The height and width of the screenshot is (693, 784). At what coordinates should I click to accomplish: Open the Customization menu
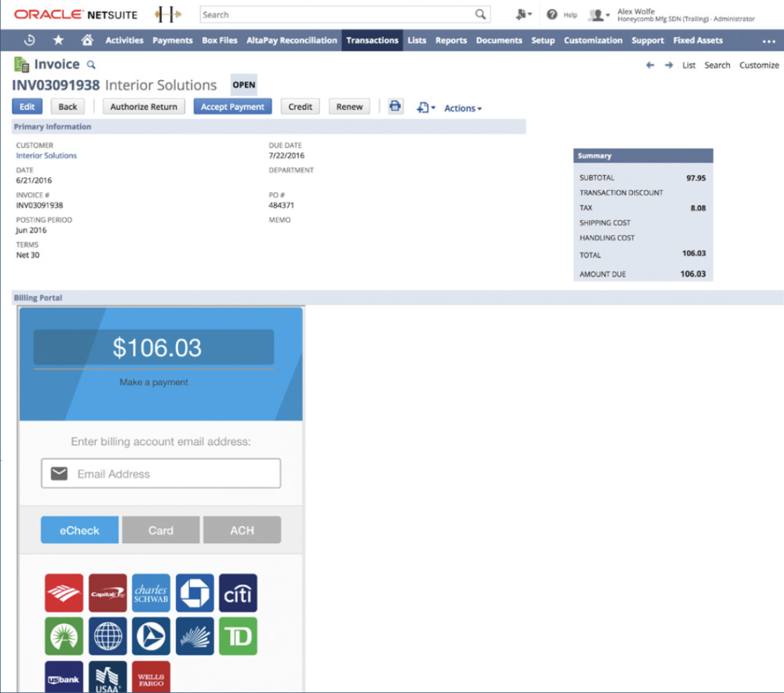click(593, 41)
